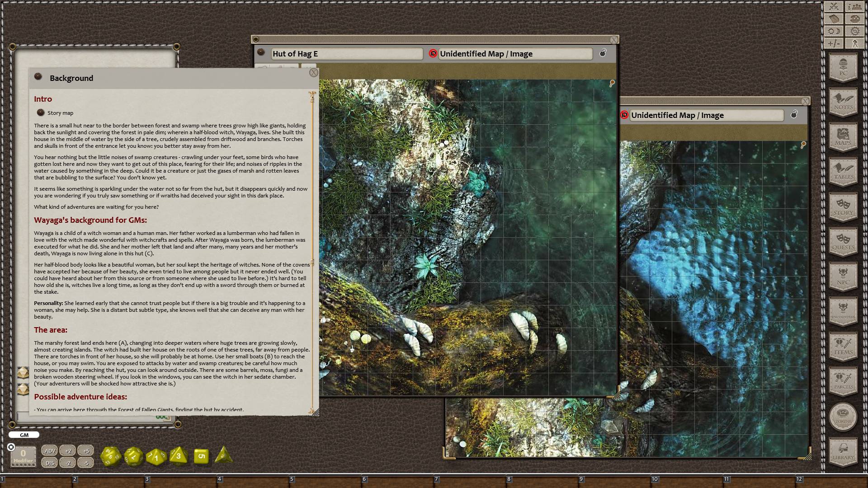
Task: Click the lower diamond shortcut on the left edge
Action: click(x=23, y=389)
